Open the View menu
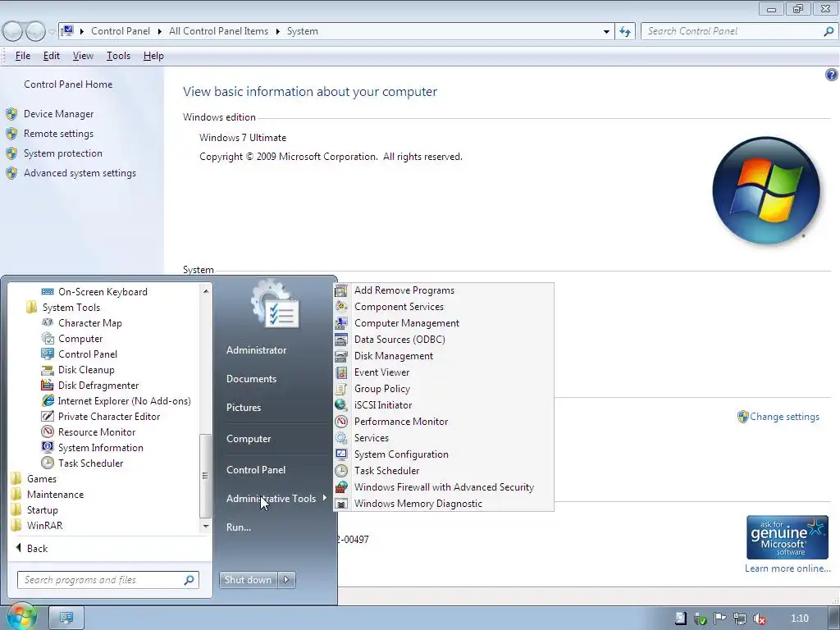 pyautogui.click(x=83, y=56)
